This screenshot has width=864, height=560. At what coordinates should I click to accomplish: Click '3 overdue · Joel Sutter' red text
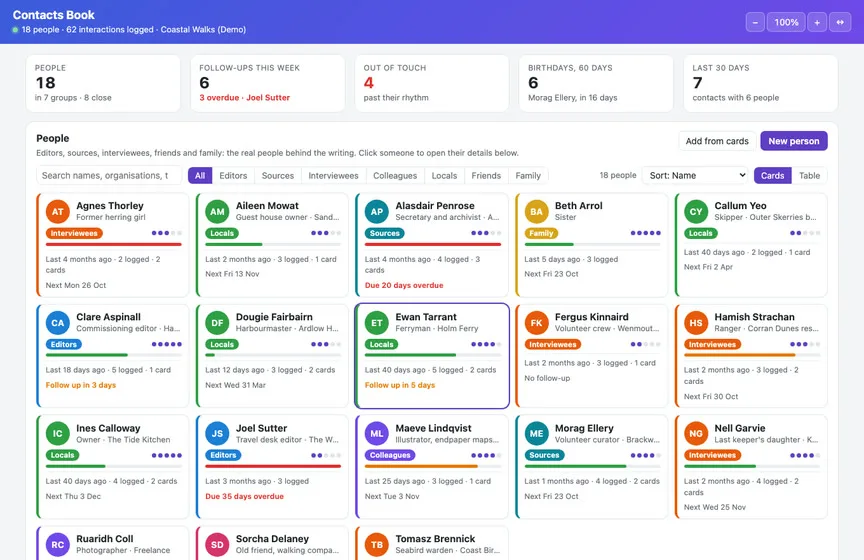pos(245,98)
